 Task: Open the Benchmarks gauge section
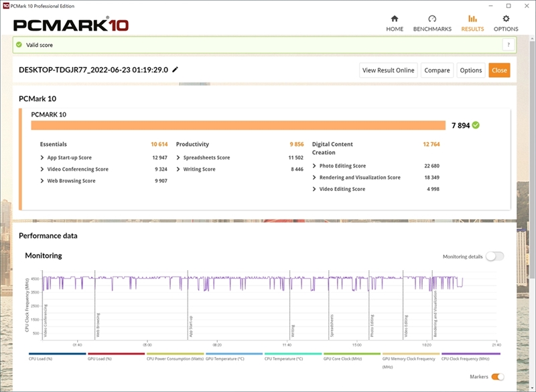[x=432, y=23]
